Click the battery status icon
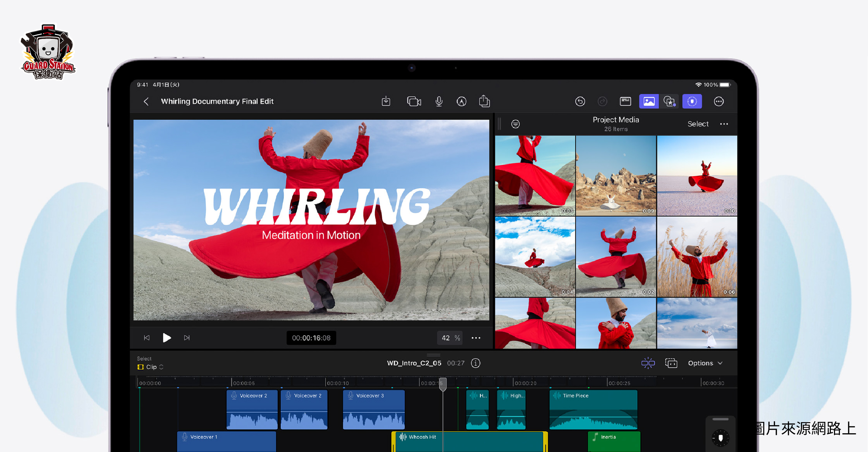 (725, 85)
